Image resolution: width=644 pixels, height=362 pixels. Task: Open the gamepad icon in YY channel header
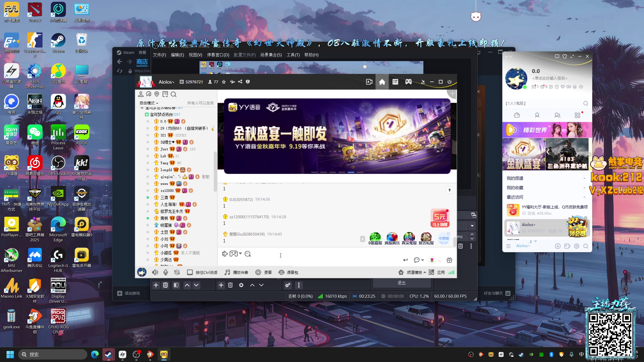pyautogui.click(x=408, y=82)
